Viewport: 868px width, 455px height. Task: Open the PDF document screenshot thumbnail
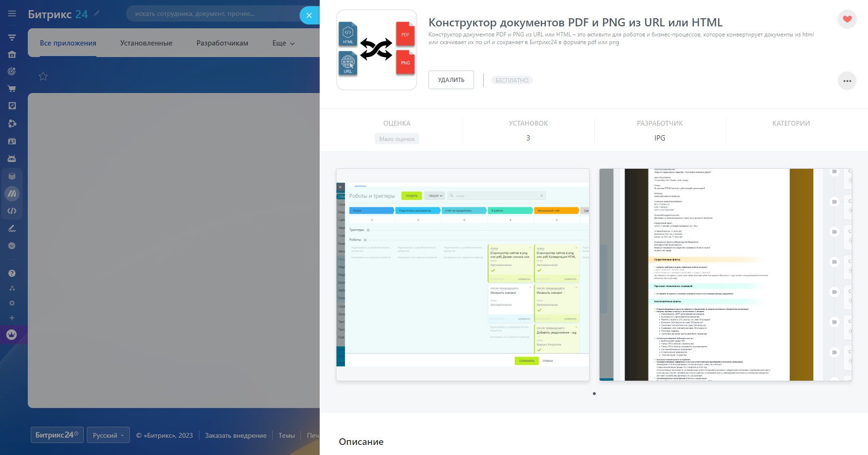click(726, 275)
